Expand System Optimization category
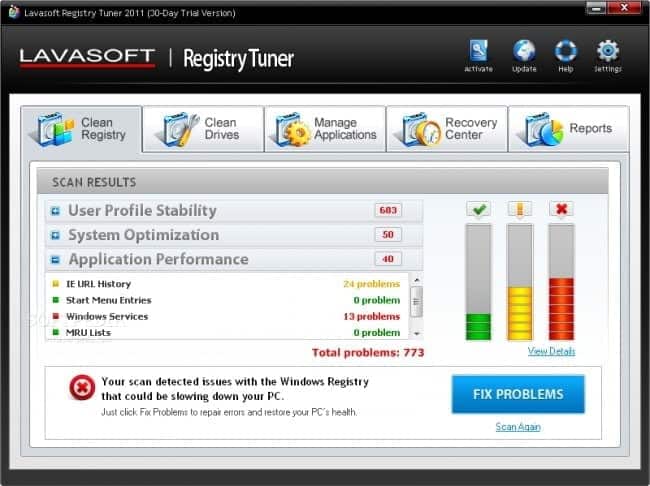650x486 pixels. tap(55, 236)
